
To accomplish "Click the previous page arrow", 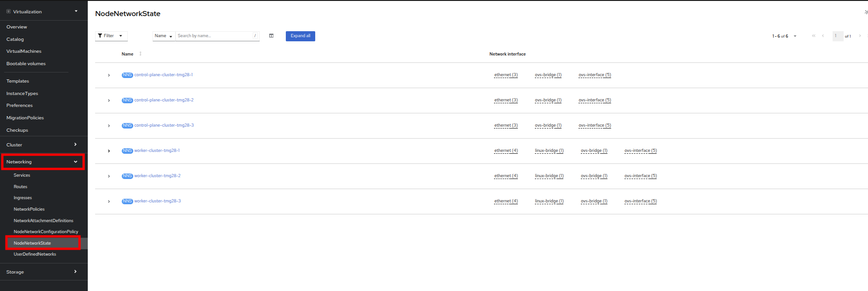I will (x=823, y=36).
